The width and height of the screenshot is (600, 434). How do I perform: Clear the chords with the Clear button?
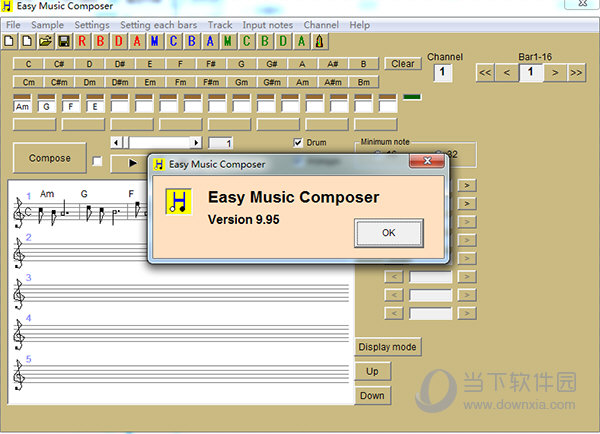click(403, 64)
